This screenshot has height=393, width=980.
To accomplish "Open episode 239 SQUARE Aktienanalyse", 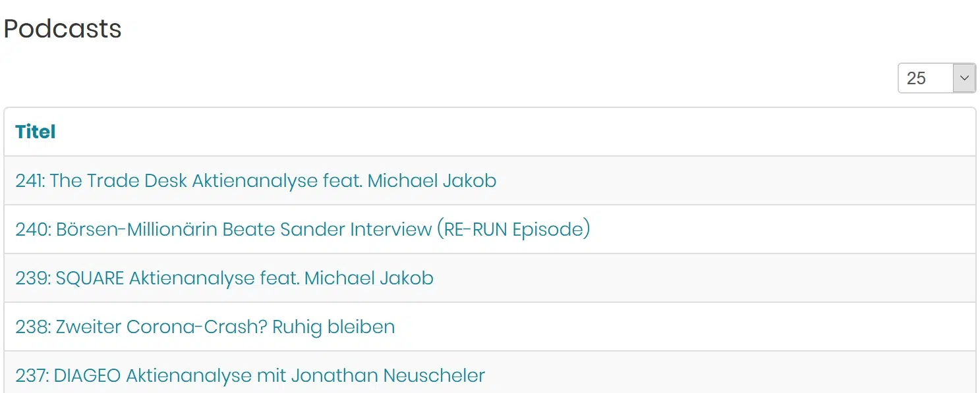I will [224, 278].
